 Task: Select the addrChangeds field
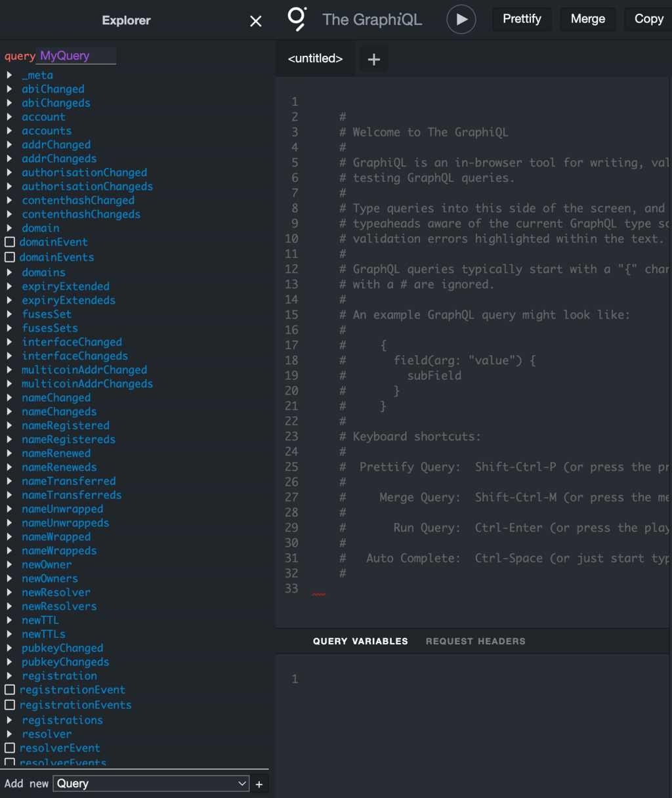(59, 159)
